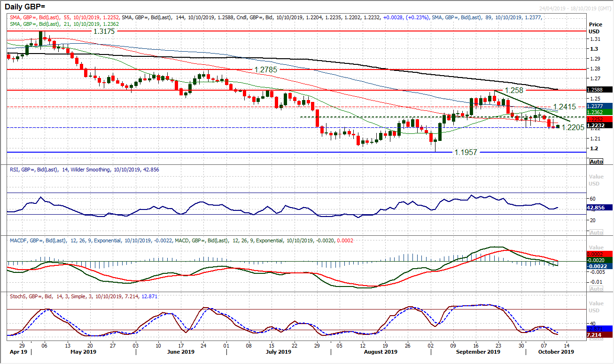614x364 pixels.
Task: Click the Auto scale button in RSI panel
Action: (596, 232)
